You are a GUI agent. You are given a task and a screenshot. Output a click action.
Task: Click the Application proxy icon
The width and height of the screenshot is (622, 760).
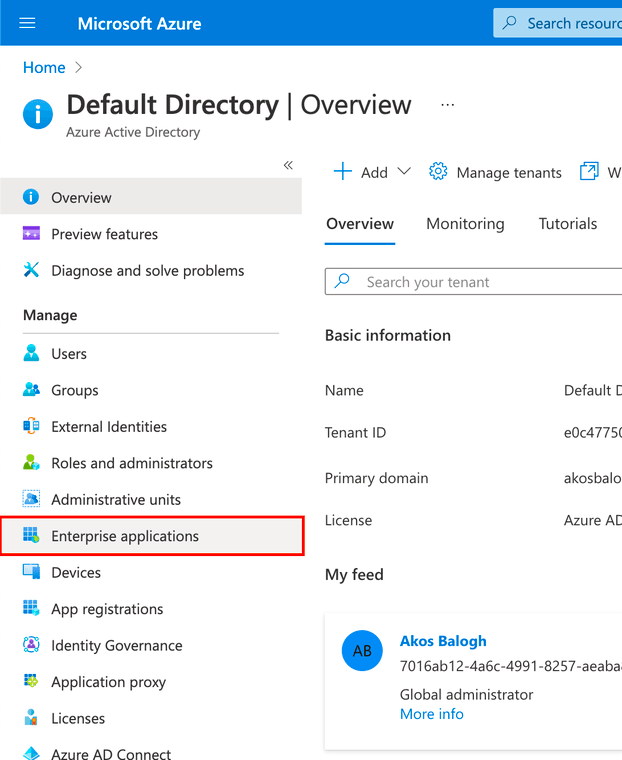[31, 681]
